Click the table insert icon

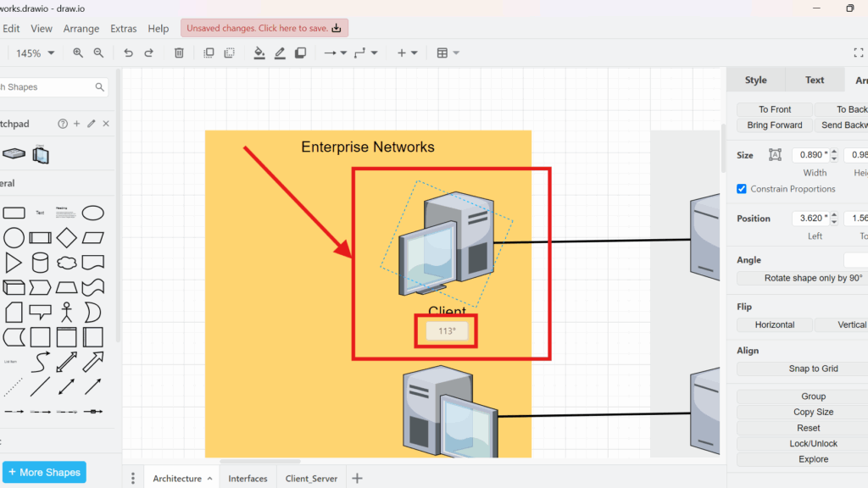pos(442,53)
